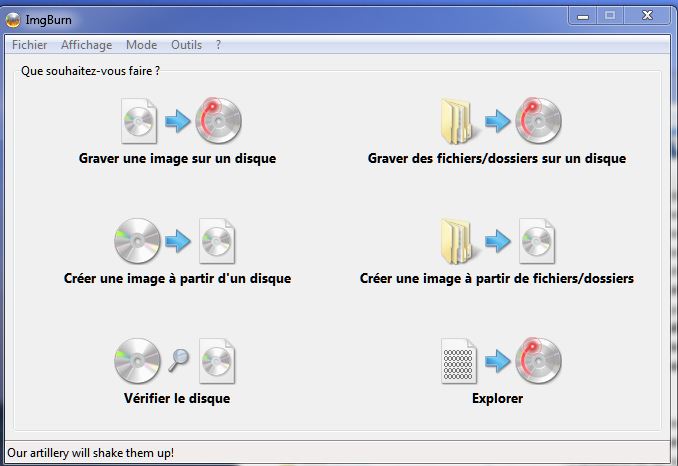Open the Outils menu
The image size is (678, 466).
coord(186,45)
